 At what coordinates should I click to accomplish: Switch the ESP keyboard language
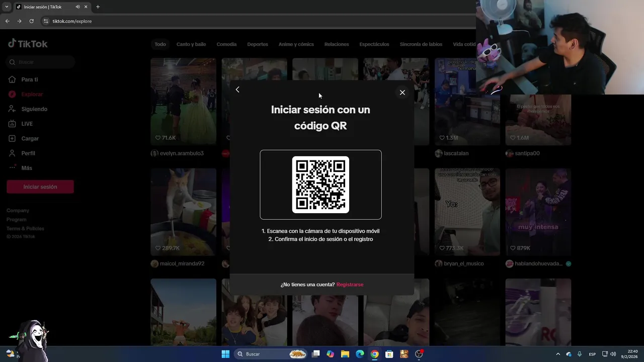(x=592, y=354)
